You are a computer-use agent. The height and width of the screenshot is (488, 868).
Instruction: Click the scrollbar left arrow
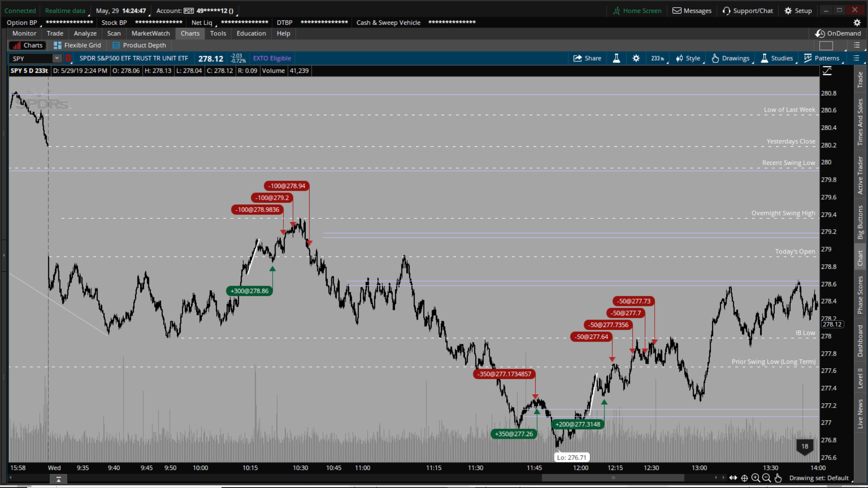[x=715, y=478]
